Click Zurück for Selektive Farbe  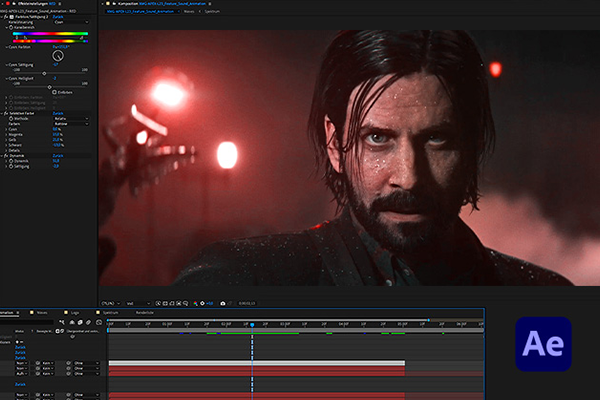[x=58, y=113]
